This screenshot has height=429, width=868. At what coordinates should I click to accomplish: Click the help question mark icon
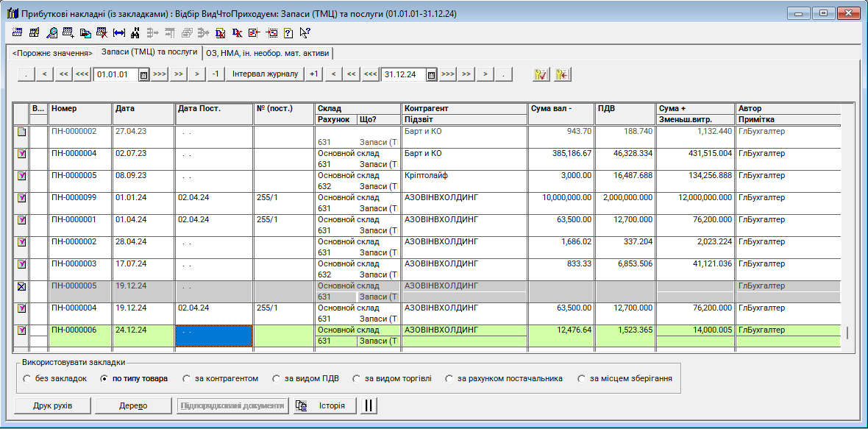288,32
